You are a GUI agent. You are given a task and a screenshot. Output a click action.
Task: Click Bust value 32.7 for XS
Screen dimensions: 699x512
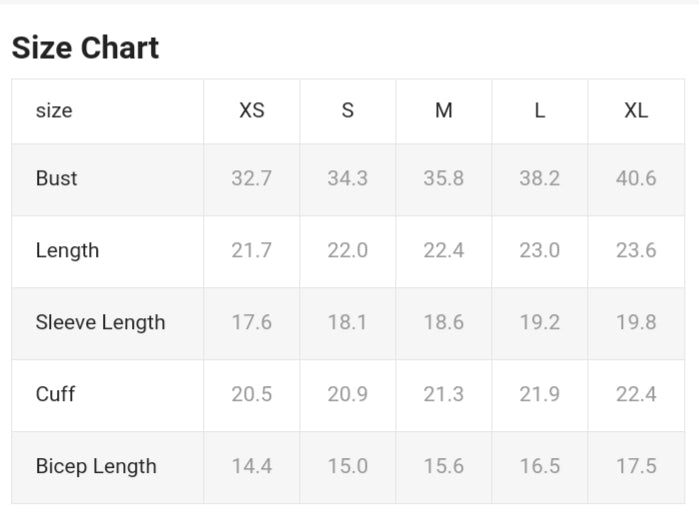click(x=252, y=178)
